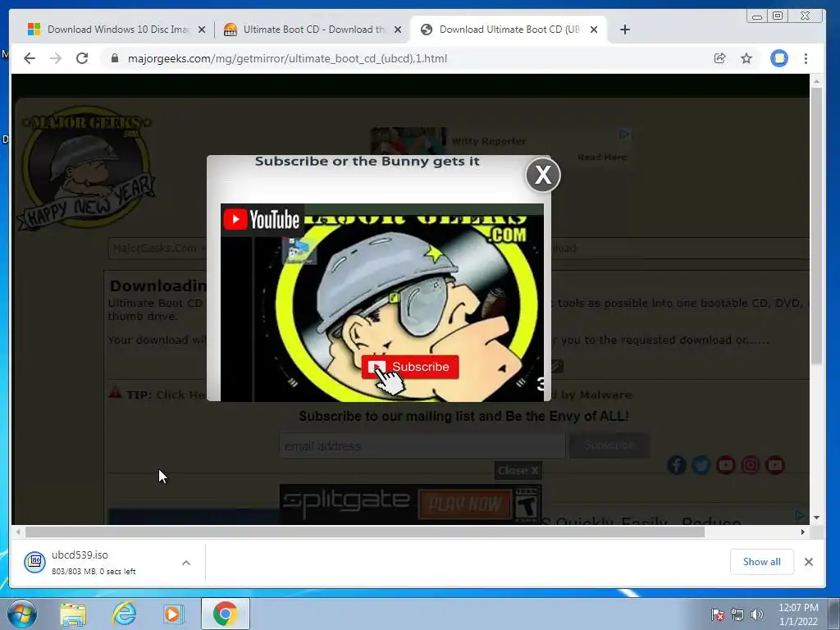The height and width of the screenshot is (630, 840).
Task: Click the address bar URL
Action: 287,58
